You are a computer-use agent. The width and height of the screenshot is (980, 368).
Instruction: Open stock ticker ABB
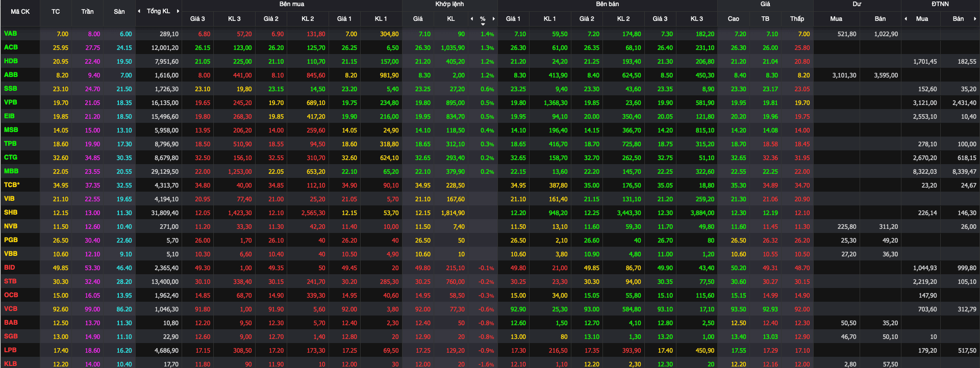click(11, 75)
